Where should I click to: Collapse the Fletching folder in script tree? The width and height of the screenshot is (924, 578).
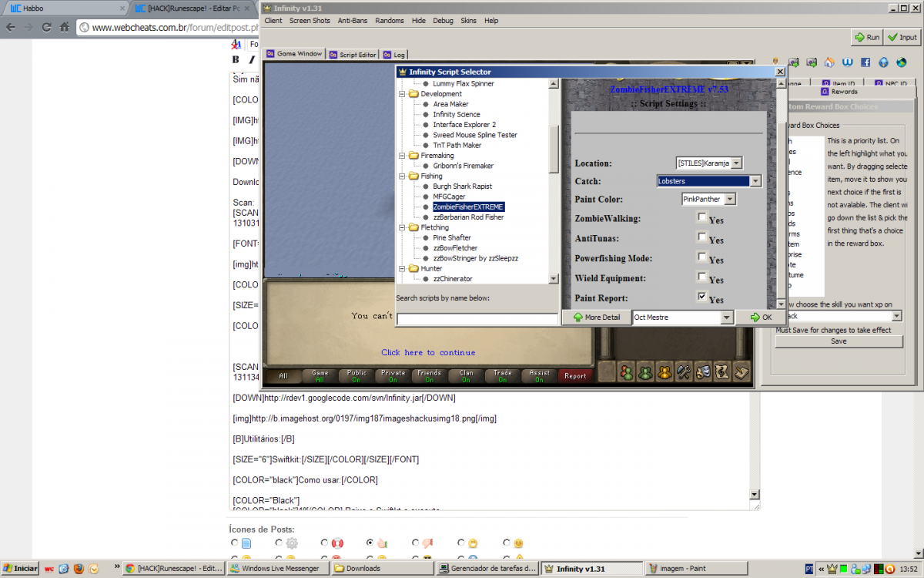pyautogui.click(x=402, y=228)
